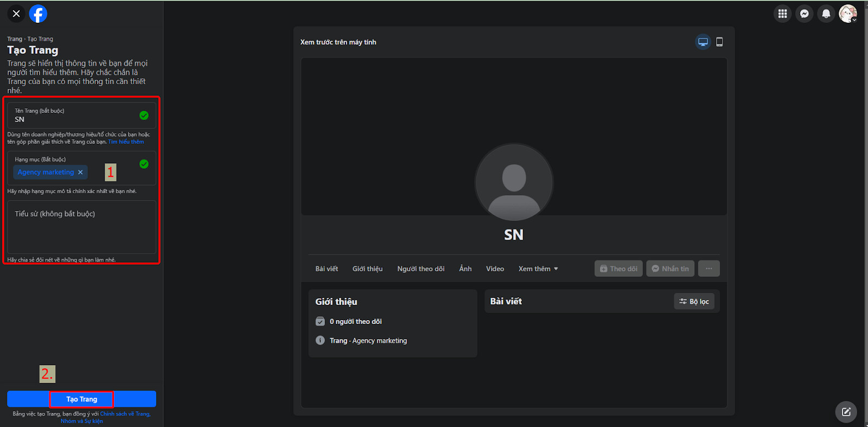Screen dimensions: 868x427
Task: Select the Người theo dõi tab
Action: point(420,269)
